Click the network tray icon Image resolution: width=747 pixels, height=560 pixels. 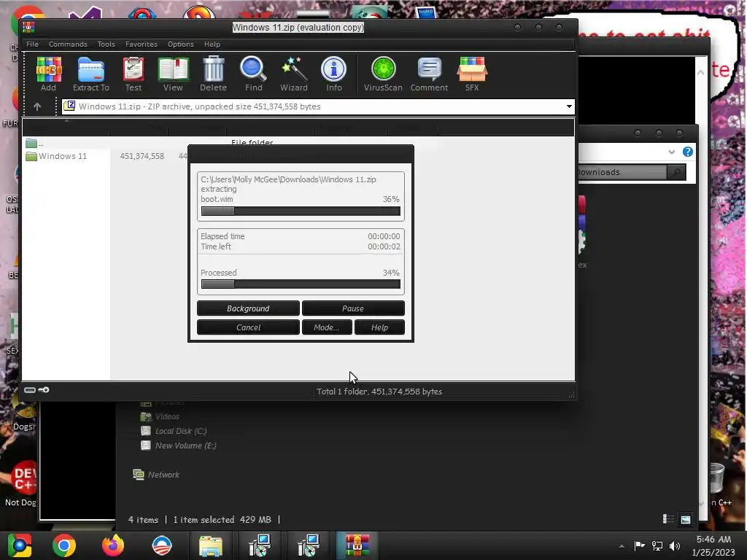tap(657, 545)
